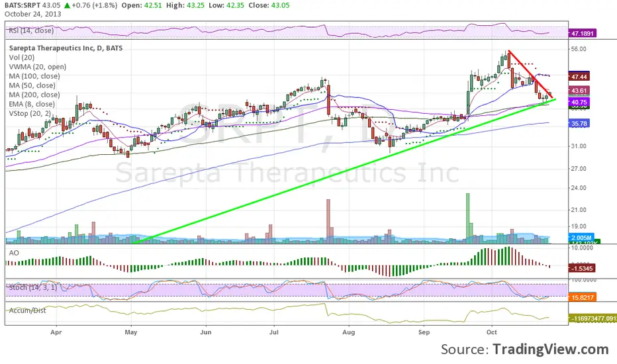Click the Sep label on time axis
This screenshot has width=617, height=364.
click(424, 332)
